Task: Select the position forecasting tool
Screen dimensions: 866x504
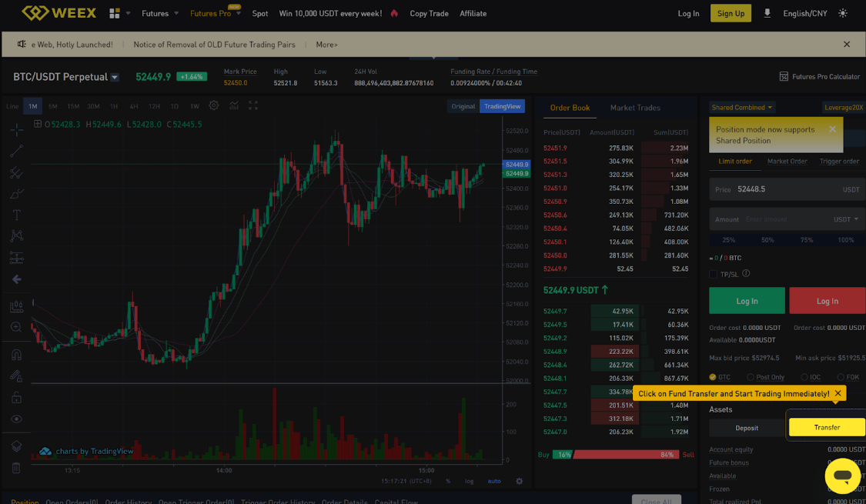Action: pos(17,258)
